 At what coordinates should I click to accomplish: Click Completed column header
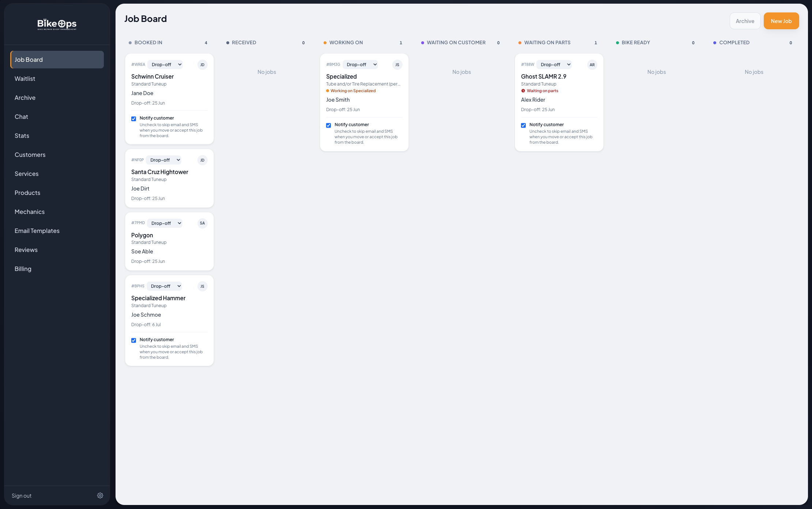point(734,42)
